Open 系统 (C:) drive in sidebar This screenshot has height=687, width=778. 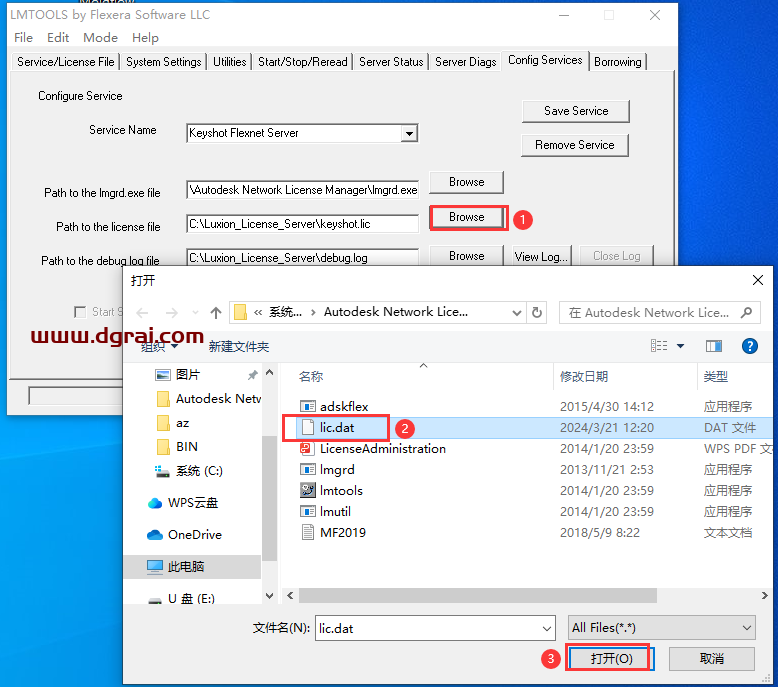pyautogui.click(x=189, y=471)
